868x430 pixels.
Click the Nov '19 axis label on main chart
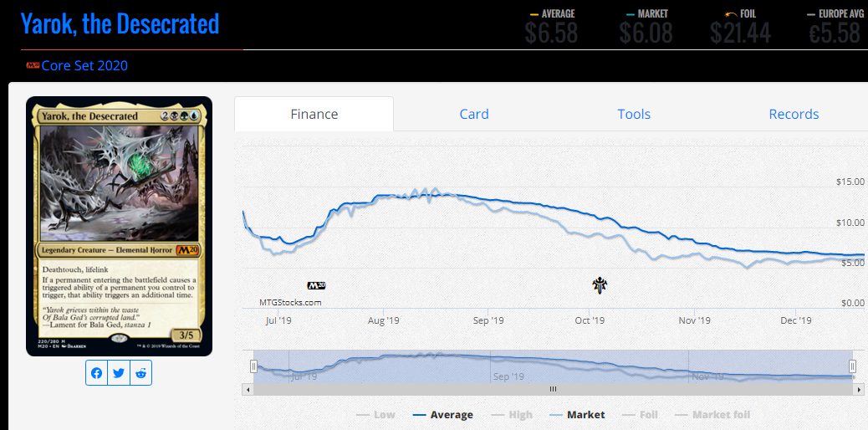tap(695, 320)
